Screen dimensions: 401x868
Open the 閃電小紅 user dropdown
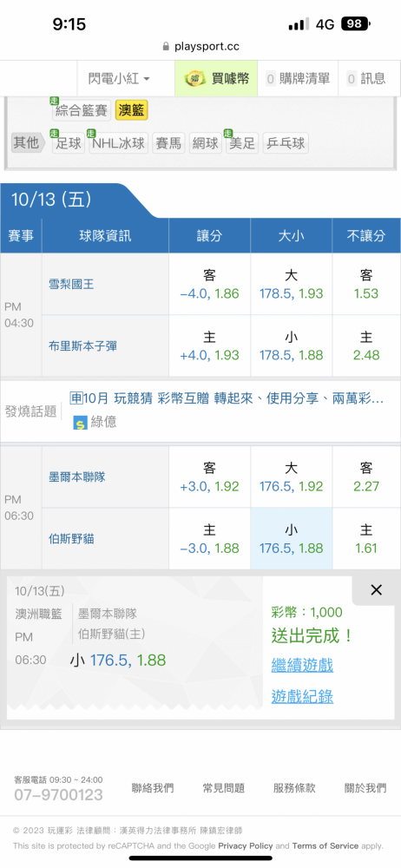(x=119, y=79)
